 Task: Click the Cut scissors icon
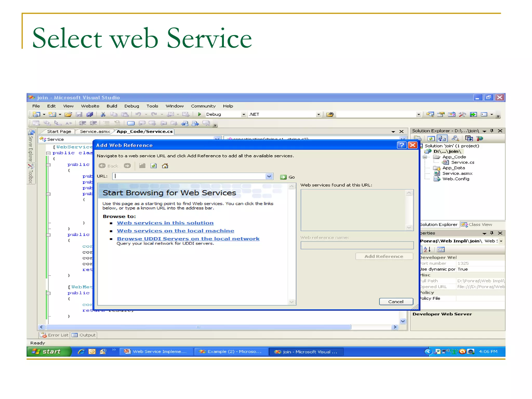103,114
